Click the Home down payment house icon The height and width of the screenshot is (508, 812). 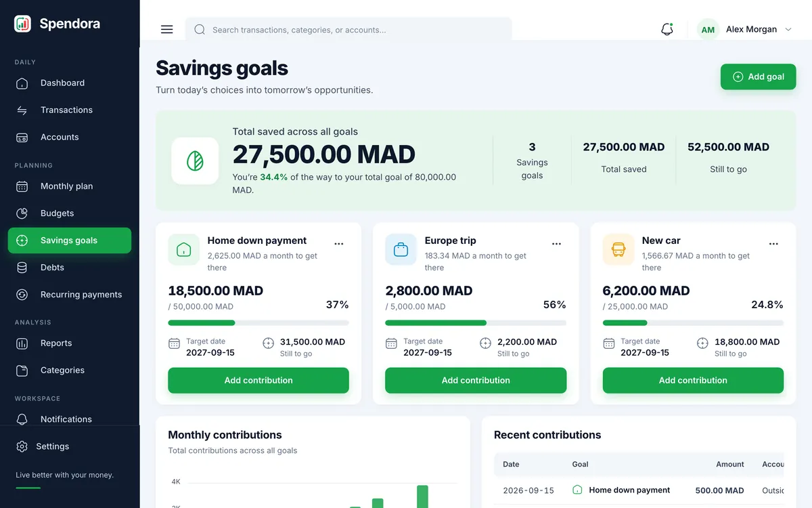pos(184,249)
